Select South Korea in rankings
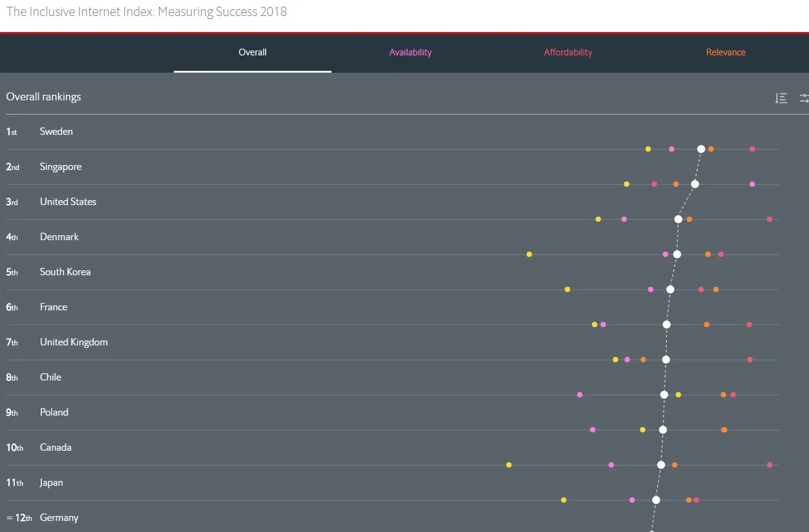809x532 pixels. click(65, 272)
